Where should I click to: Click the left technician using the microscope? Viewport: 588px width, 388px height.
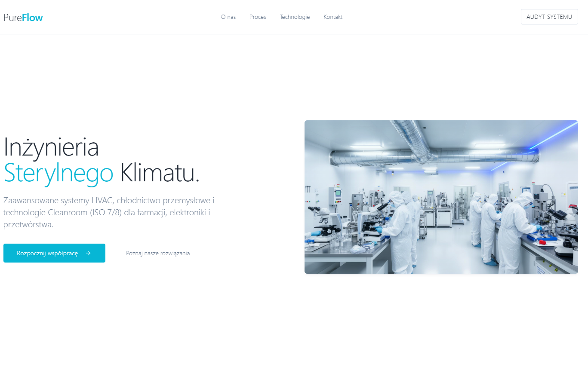(398, 230)
